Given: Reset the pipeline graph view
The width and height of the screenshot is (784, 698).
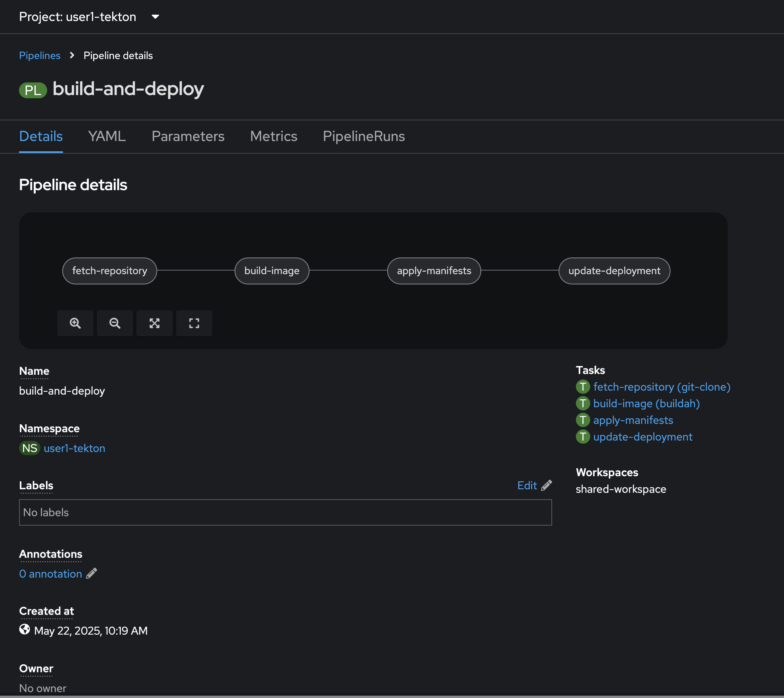Looking at the screenshot, I should (x=194, y=323).
